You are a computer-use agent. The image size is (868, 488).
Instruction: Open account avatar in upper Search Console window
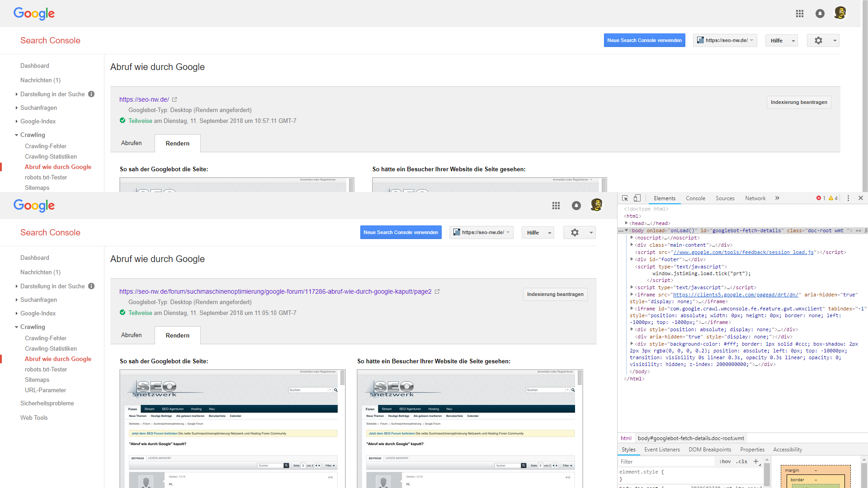click(x=840, y=13)
